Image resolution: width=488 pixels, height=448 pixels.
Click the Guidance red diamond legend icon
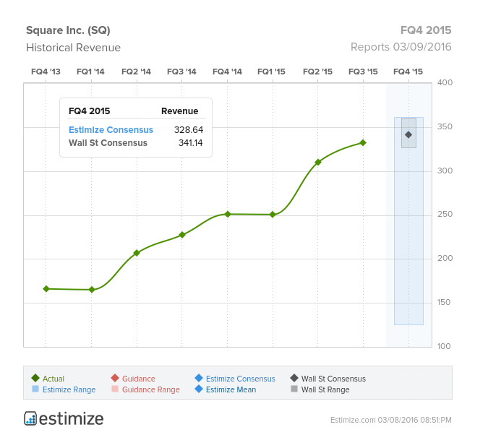tap(115, 378)
